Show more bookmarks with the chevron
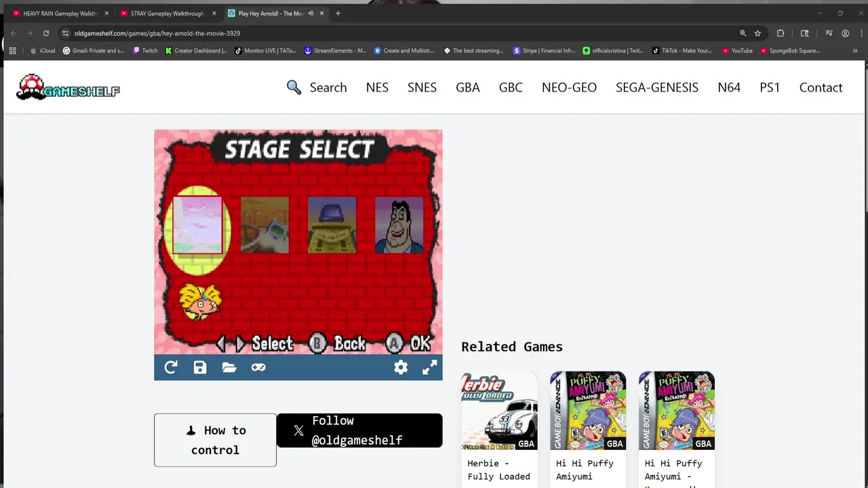Image resolution: width=868 pixels, height=488 pixels. (x=854, y=51)
